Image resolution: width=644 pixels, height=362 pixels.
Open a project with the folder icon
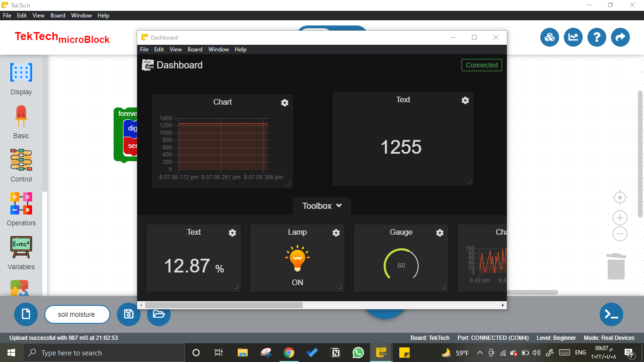pos(159,314)
